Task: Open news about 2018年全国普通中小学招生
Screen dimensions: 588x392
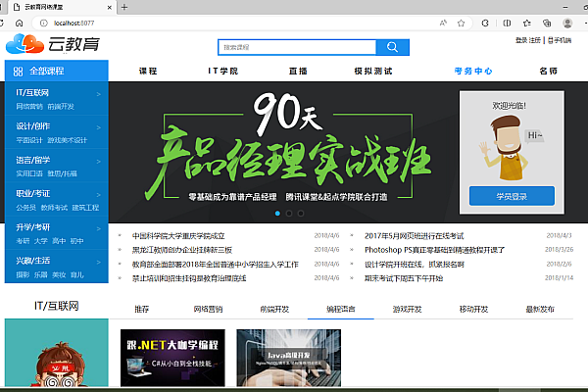Action: coord(216,265)
